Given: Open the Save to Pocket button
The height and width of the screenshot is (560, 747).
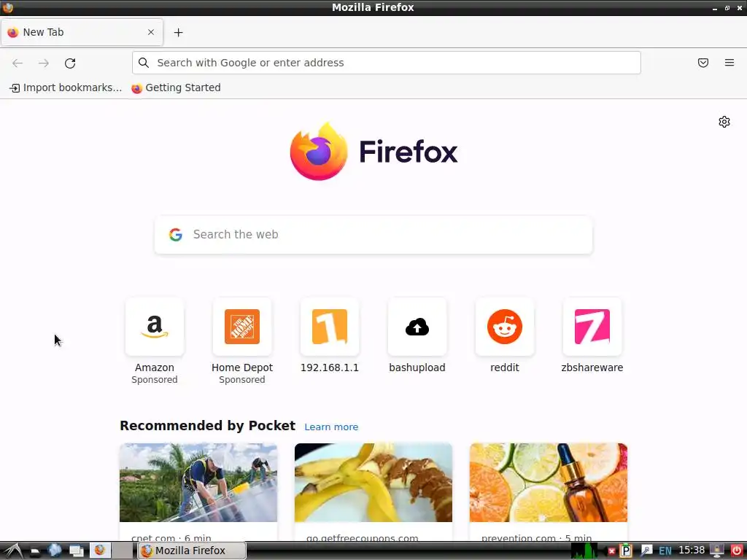Looking at the screenshot, I should pyautogui.click(x=703, y=63).
